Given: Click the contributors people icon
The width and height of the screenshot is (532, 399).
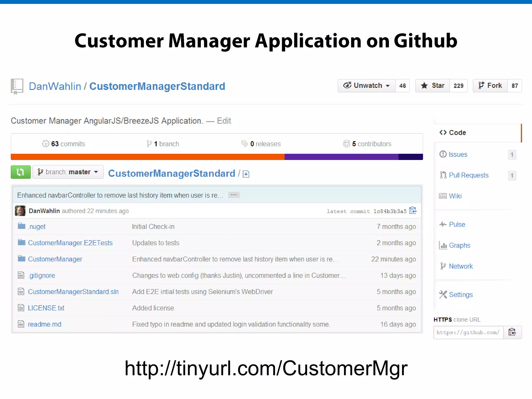Looking at the screenshot, I should (x=346, y=144).
